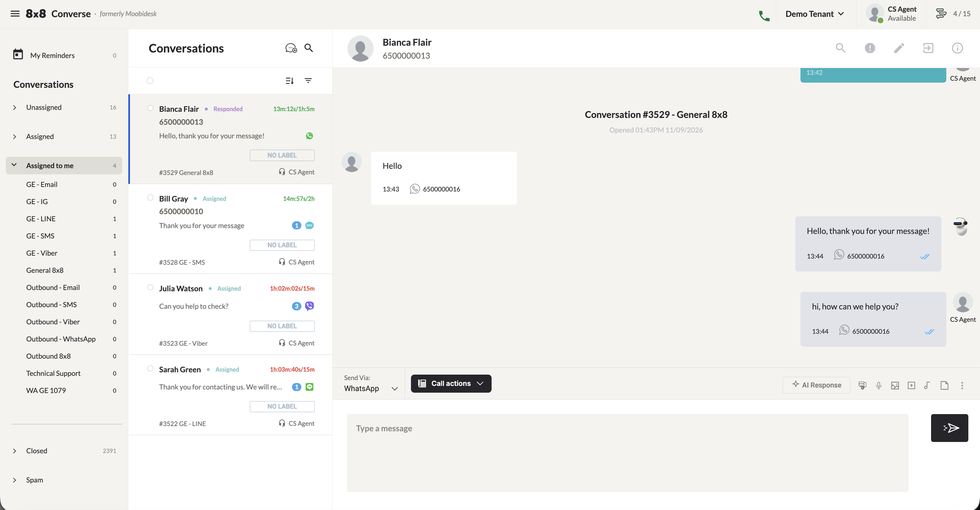
Task: Click the My Reminders calendar icon
Action: coord(18,54)
